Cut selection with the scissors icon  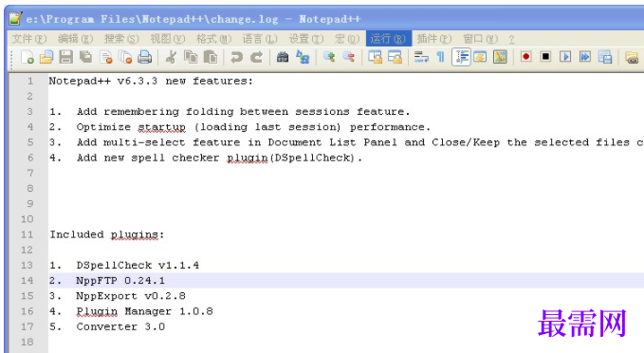171,57
